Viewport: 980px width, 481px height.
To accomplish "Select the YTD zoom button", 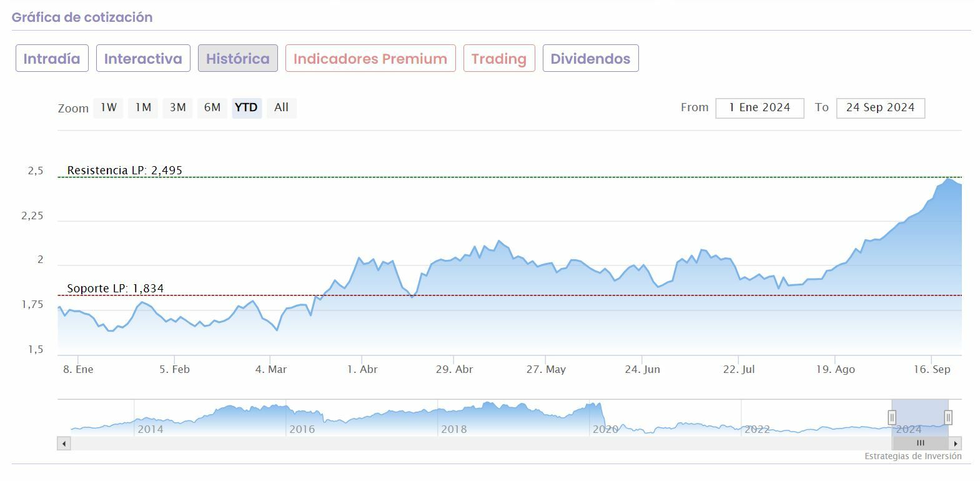I will click(x=246, y=107).
